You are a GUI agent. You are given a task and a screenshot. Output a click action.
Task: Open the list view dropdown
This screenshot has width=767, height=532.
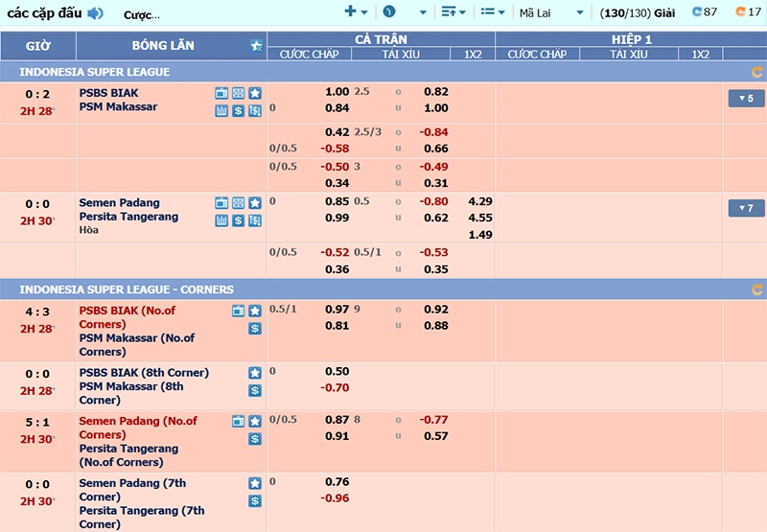click(x=493, y=12)
